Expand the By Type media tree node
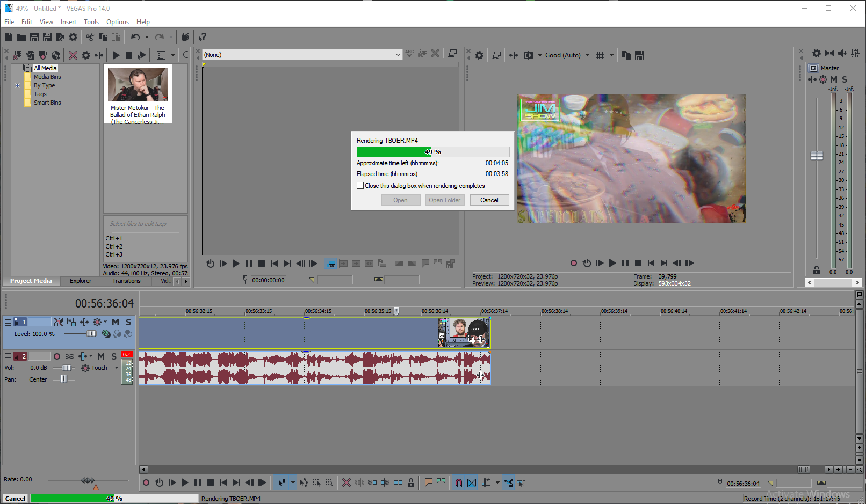The width and height of the screenshot is (866, 504). pyautogui.click(x=17, y=85)
